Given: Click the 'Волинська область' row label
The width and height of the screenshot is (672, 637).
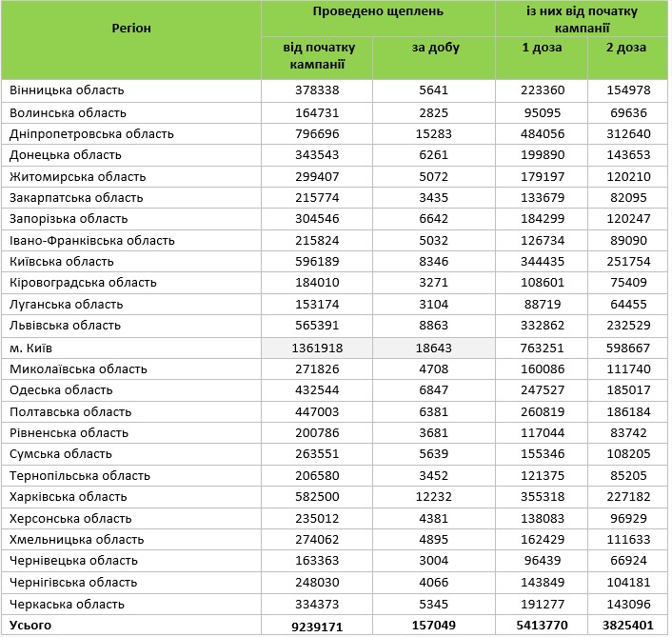Looking at the screenshot, I should coord(68,113).
